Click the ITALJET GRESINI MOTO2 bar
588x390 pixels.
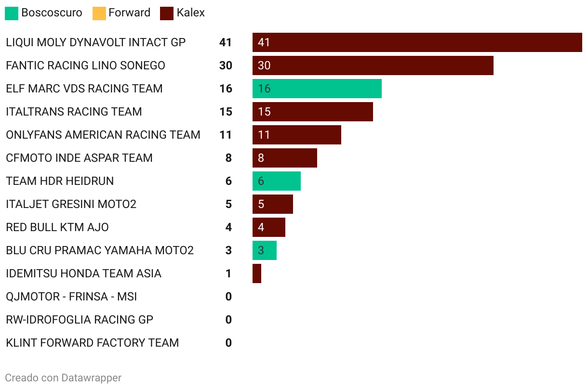(x=273, y=204)
